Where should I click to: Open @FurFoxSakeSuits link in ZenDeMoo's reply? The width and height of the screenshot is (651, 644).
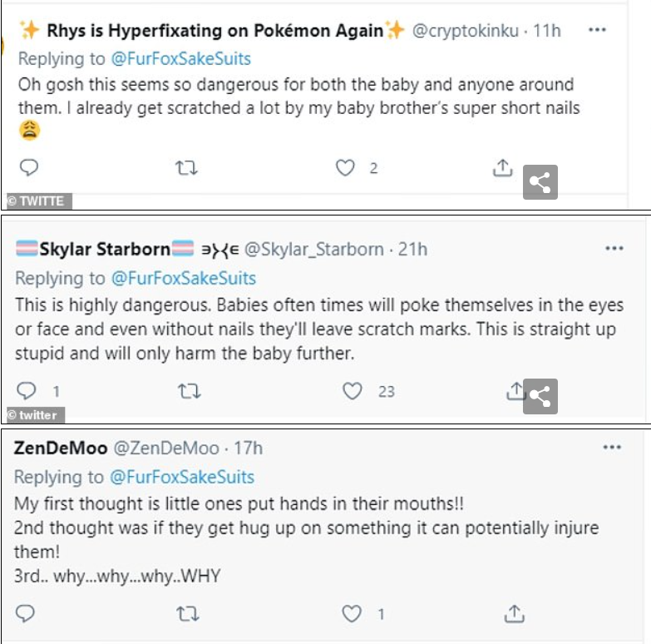(x=183, y=478)
